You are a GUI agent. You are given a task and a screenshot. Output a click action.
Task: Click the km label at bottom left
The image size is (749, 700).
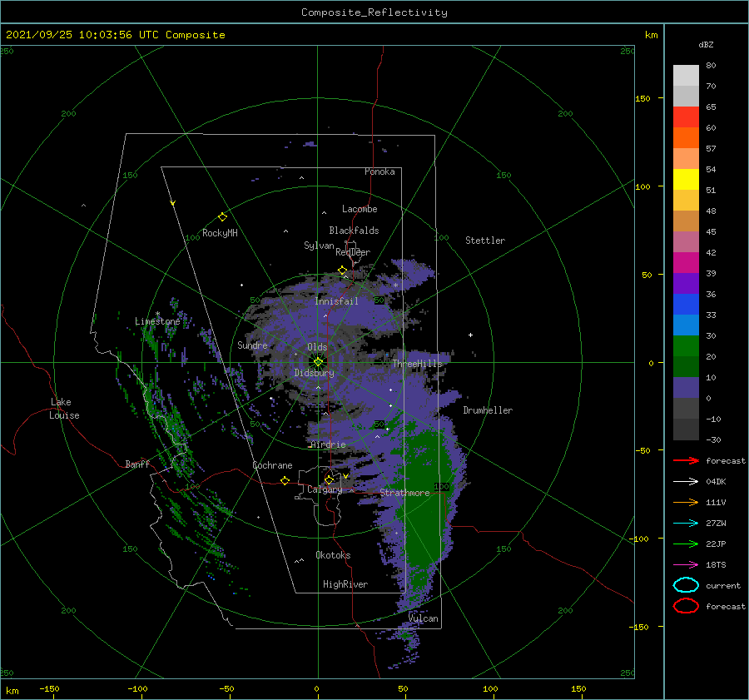12,691
